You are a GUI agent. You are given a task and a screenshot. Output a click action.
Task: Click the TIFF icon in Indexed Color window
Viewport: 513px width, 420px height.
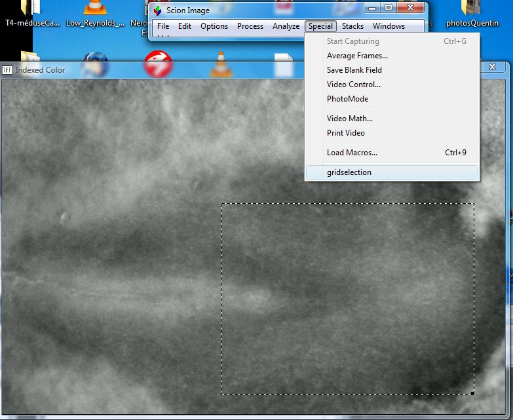(8, 70)
